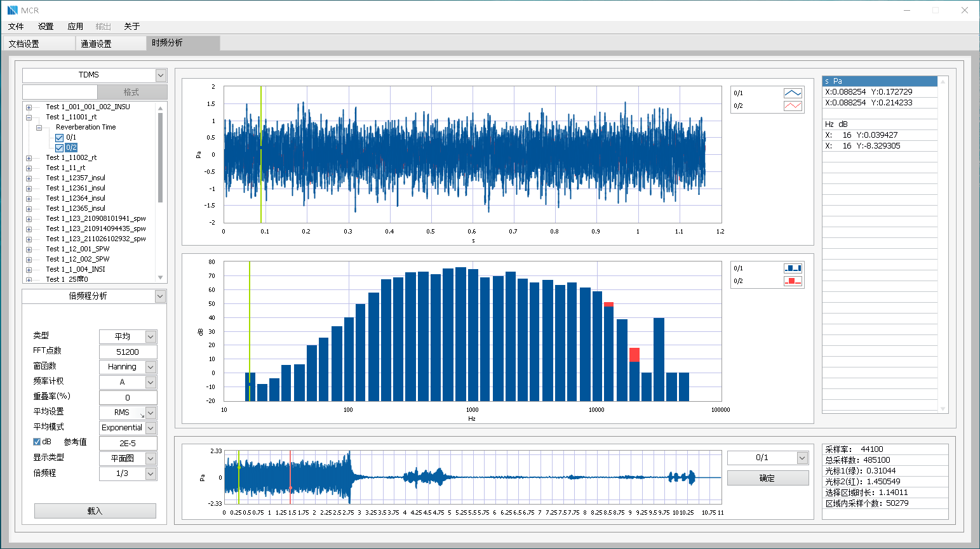Click the 0/2 red bar-chart legend icon
This screenshot has height=549, width=980.
(792, 281)
